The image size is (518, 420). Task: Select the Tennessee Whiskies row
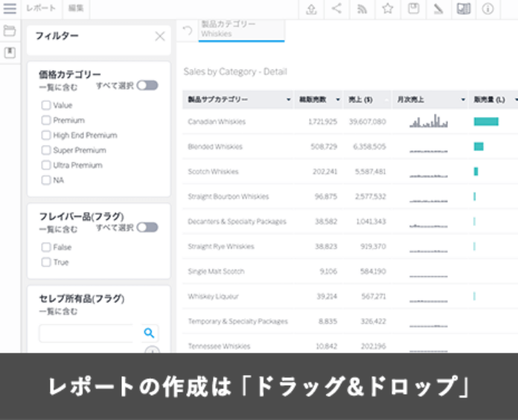351,343
